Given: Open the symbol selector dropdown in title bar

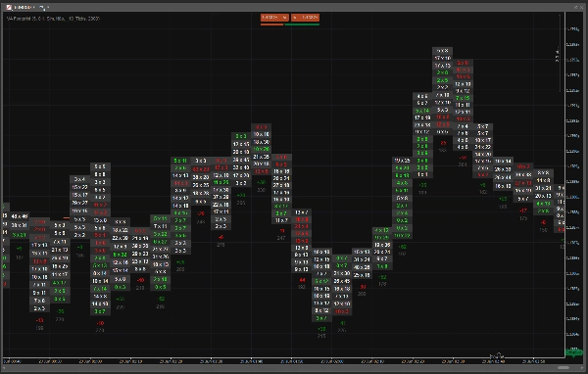Looking at the screenshot, I should [24, 7].
